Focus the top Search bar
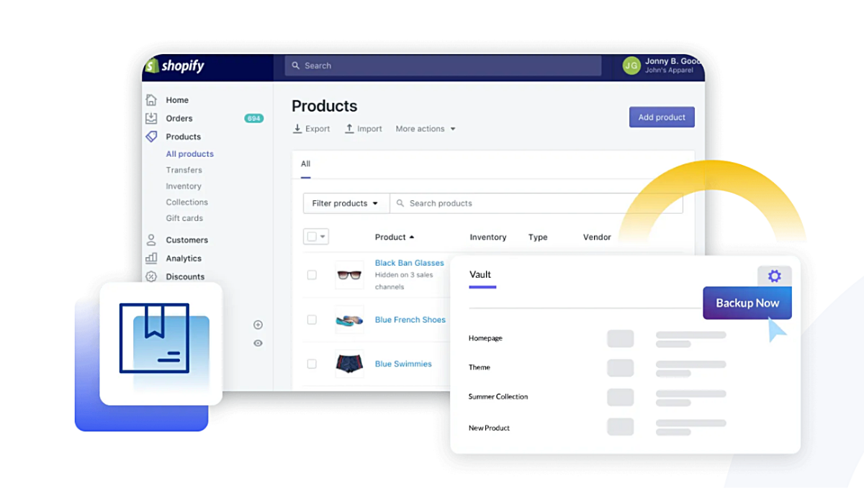Image resolution: width=864 pixels, height=504 pixels. [443, 66]
